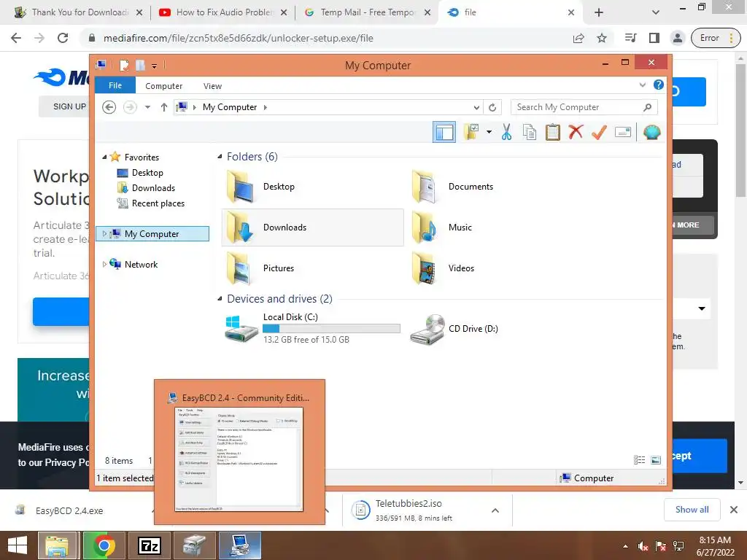Open Teletubbies2.iso download options arrow

[x=495, y=510]
